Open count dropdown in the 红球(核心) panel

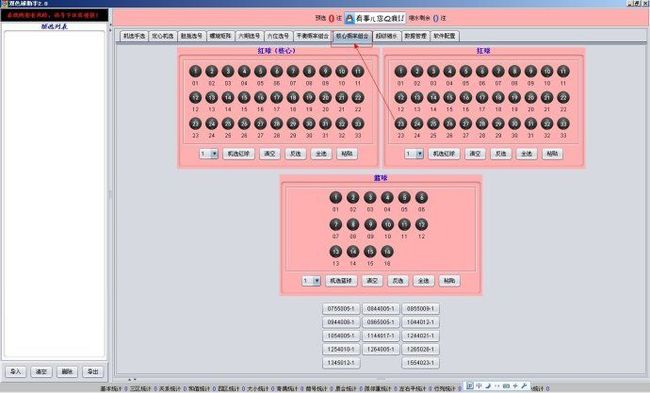[x=209, y=154]
